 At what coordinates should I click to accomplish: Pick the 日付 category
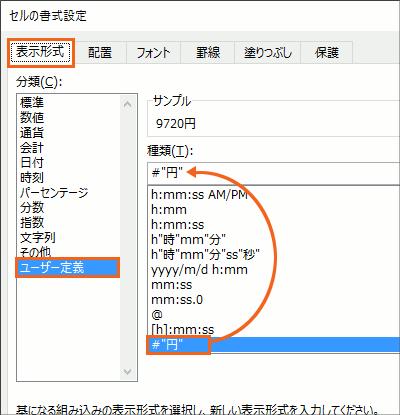point(32,163)
